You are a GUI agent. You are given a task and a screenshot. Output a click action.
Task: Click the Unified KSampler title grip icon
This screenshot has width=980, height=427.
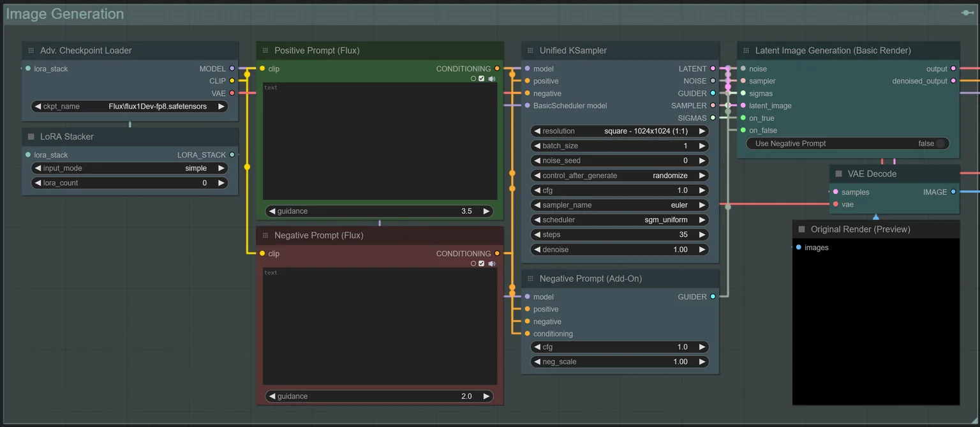(530, 50)
